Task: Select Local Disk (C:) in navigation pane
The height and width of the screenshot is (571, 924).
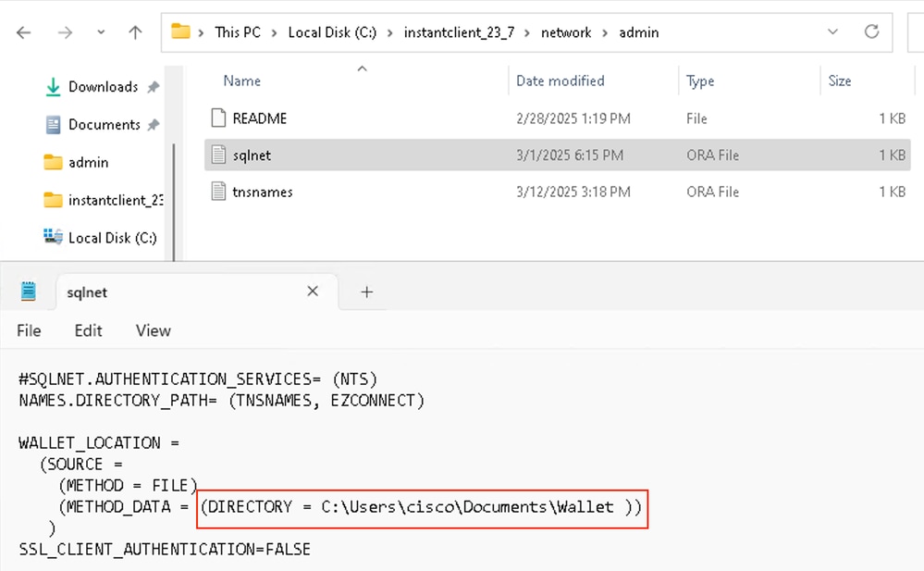Action: click(x=113, y=238)
